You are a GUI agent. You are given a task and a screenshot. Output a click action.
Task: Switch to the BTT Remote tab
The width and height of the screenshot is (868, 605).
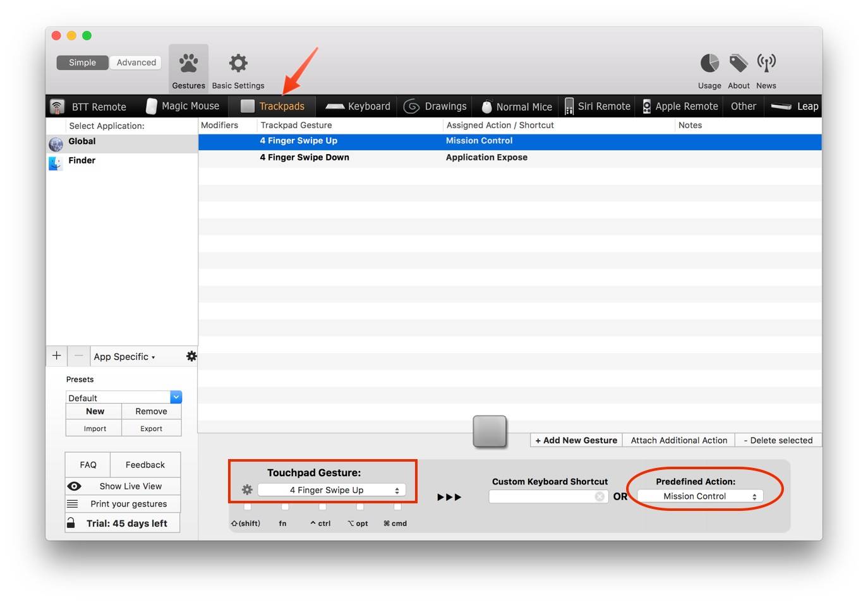(88, 107)
